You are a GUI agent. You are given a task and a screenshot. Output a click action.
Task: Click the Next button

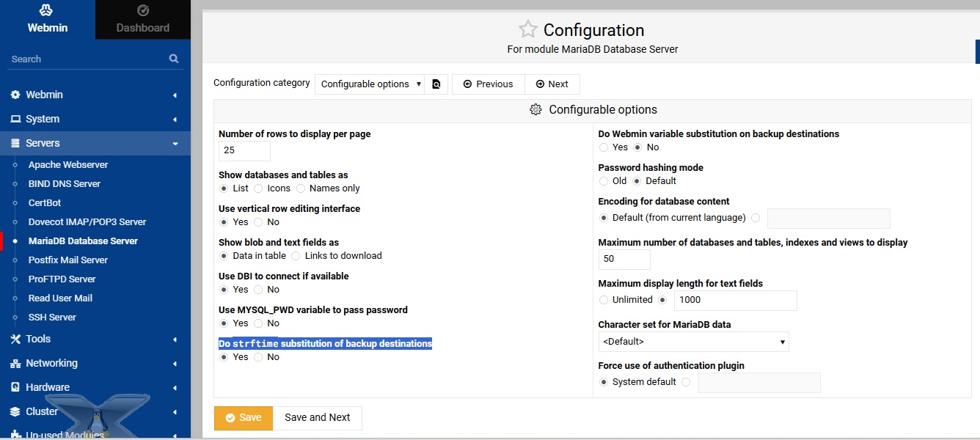[x=552, y=84]
